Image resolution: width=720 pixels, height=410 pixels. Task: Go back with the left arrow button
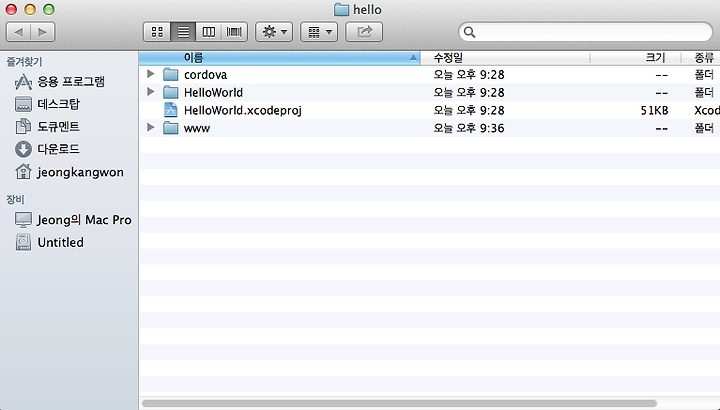pos(18,32)
